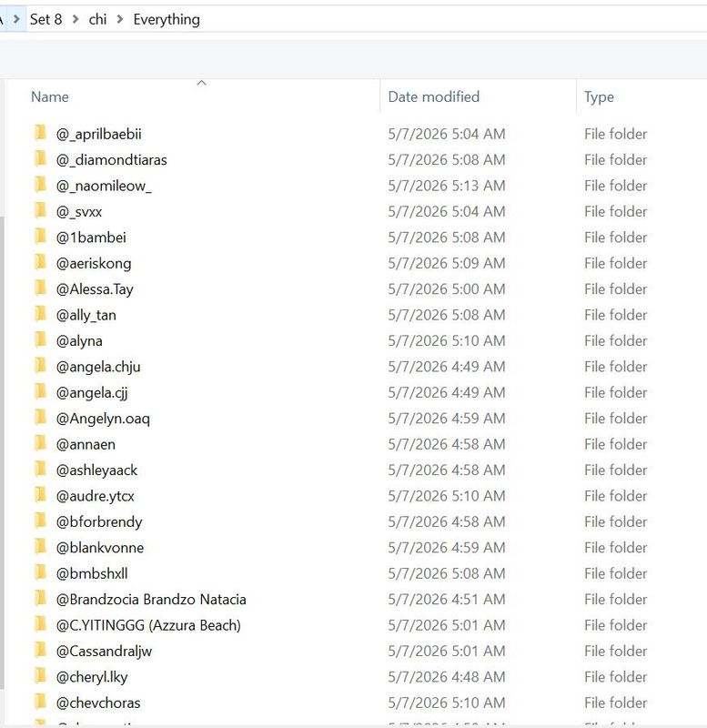Select the @aeriskong folder icon
This screenshot has width=707, height=728.
coord(40,263)
